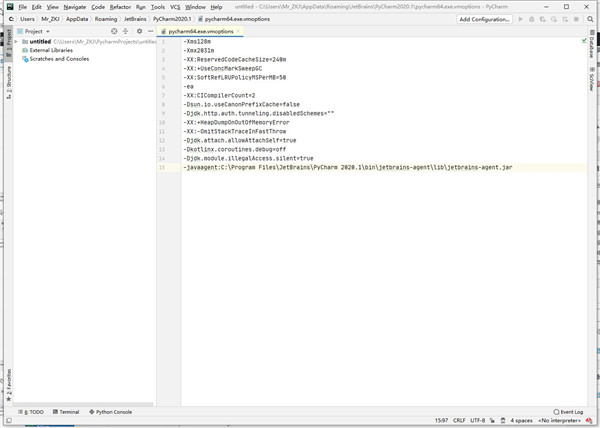Select External Libraries in project tree
The width and height of the screenshot is (600, 428).
coord(51,50)
